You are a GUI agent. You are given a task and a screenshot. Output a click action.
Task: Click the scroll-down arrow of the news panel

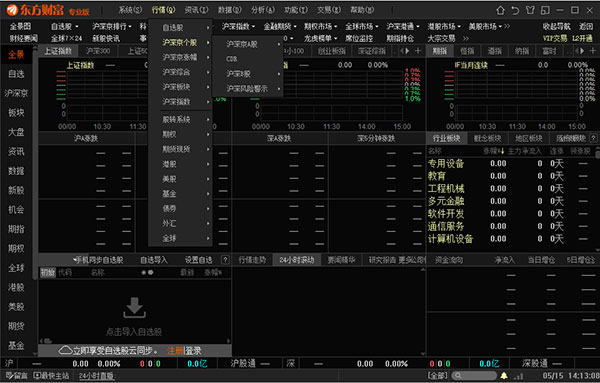pos(423,353)
